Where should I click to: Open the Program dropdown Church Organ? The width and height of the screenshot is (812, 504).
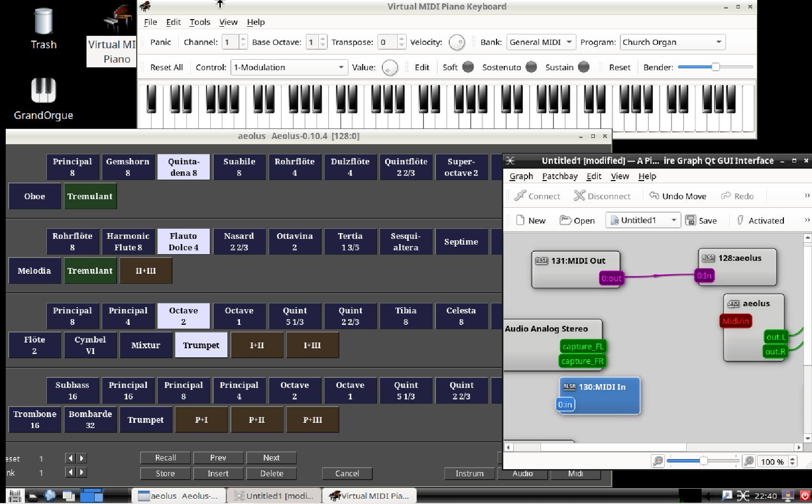672,42
